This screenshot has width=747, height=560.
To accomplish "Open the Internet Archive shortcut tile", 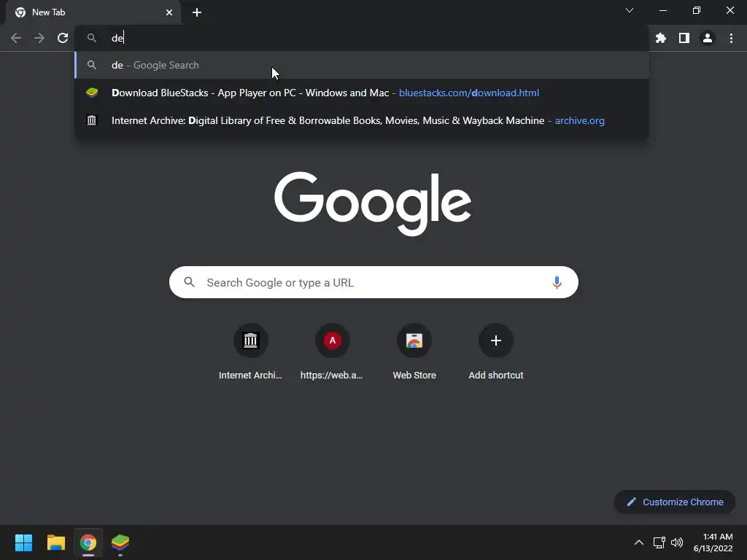I will click(x=250, y=352).
